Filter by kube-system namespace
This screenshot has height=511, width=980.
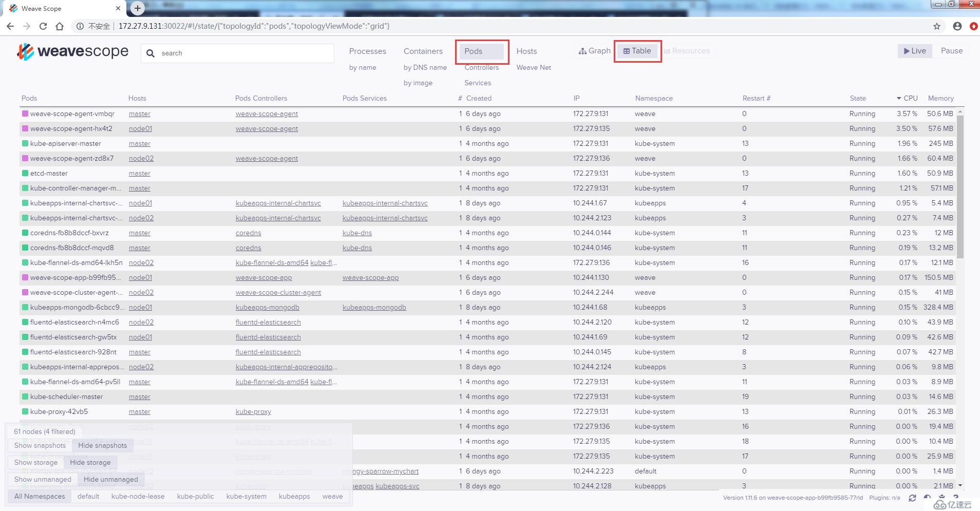tap(247, 496)
